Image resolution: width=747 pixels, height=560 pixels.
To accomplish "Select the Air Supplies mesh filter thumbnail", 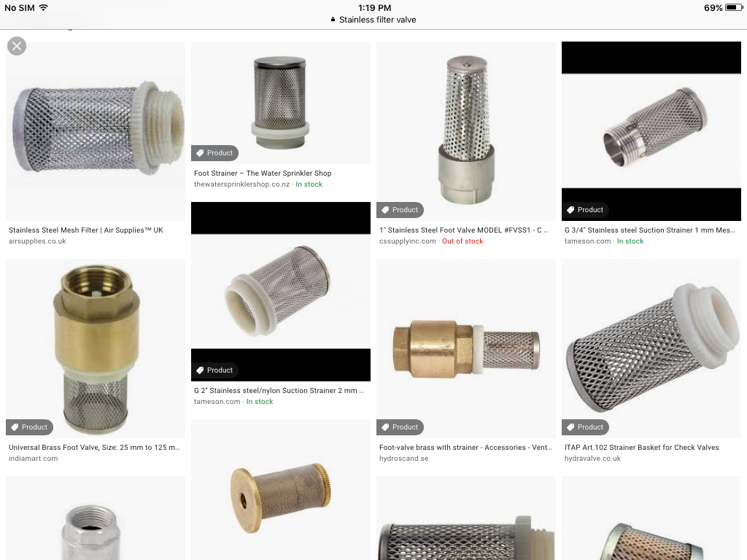I will pyautogui.click(x=96, y=131).
